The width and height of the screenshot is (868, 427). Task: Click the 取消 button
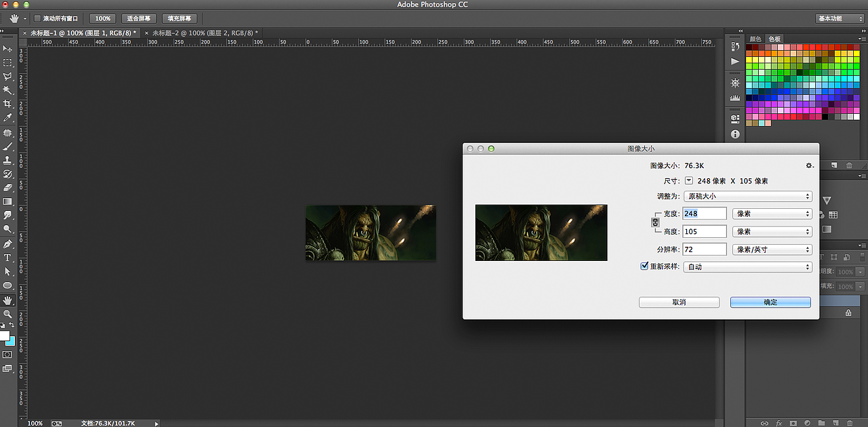(x=679, y=302)
